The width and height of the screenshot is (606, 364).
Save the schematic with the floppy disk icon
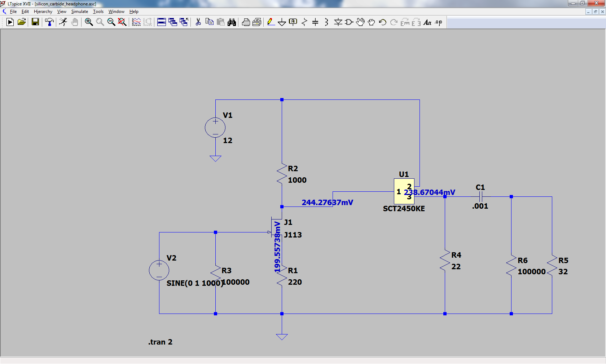pos(35,22)
